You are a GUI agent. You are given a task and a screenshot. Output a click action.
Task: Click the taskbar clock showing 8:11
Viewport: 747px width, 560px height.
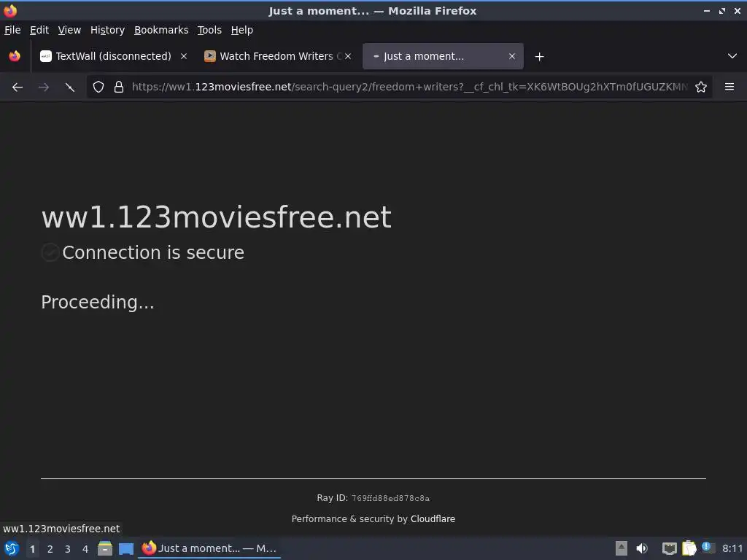(x=732, y=548)
